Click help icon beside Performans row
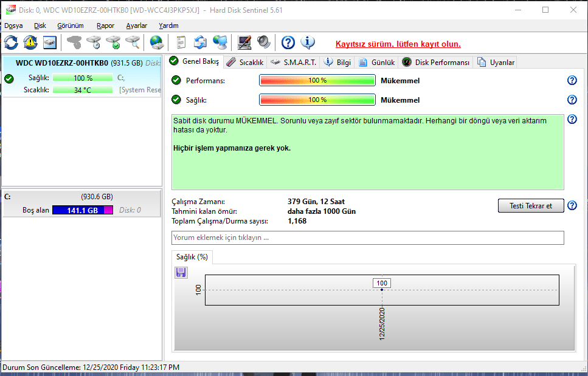Viewport: 588px width, 376px height. [x=572, y=80]
